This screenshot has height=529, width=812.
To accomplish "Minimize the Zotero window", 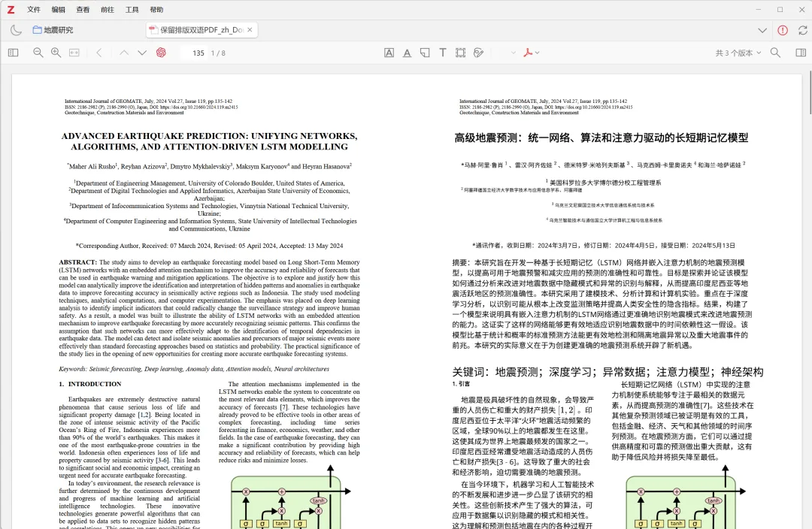I will pos(758,9).
